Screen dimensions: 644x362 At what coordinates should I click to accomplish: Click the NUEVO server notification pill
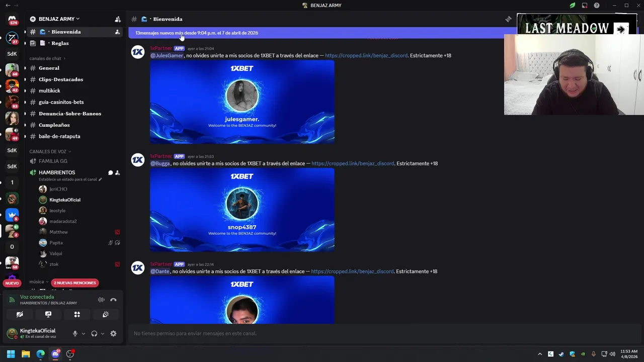point(12,283)
